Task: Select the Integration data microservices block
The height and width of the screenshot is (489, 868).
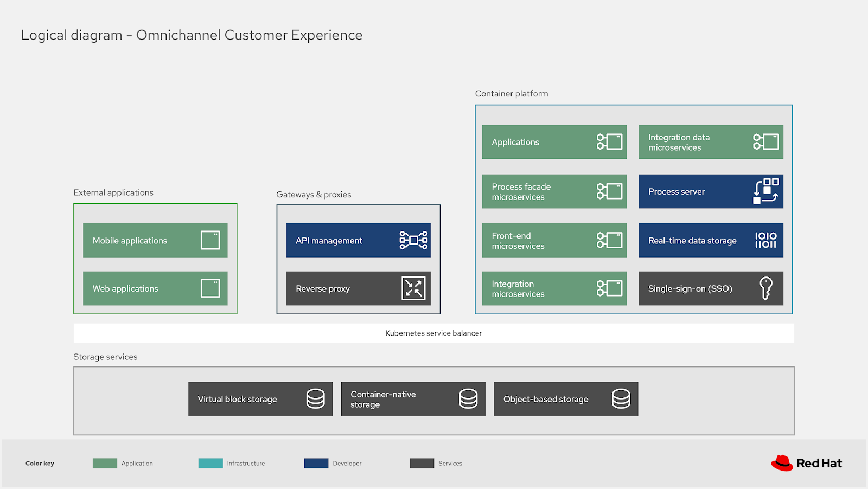Action: [x=711, y=141]
